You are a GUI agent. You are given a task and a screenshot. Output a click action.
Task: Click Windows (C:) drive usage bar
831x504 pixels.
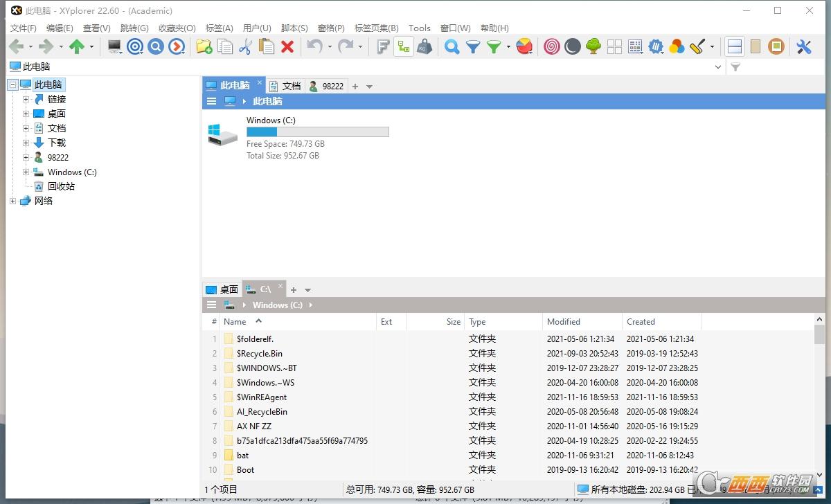click(318, 132)
